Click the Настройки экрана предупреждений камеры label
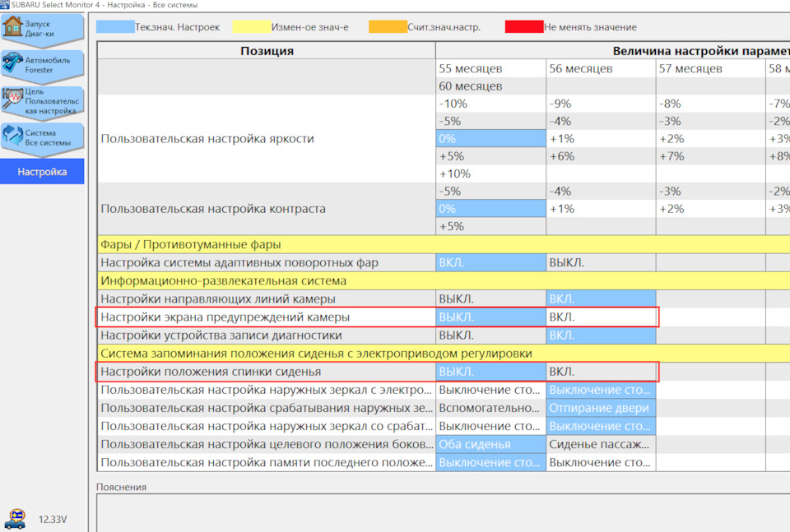 click(x=225, y=317)
